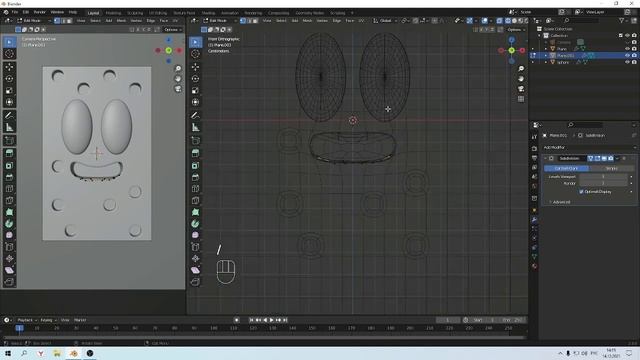Open the Material properties tab icon
This screenshot has width=640, height=360.
(x=534, y=267)
